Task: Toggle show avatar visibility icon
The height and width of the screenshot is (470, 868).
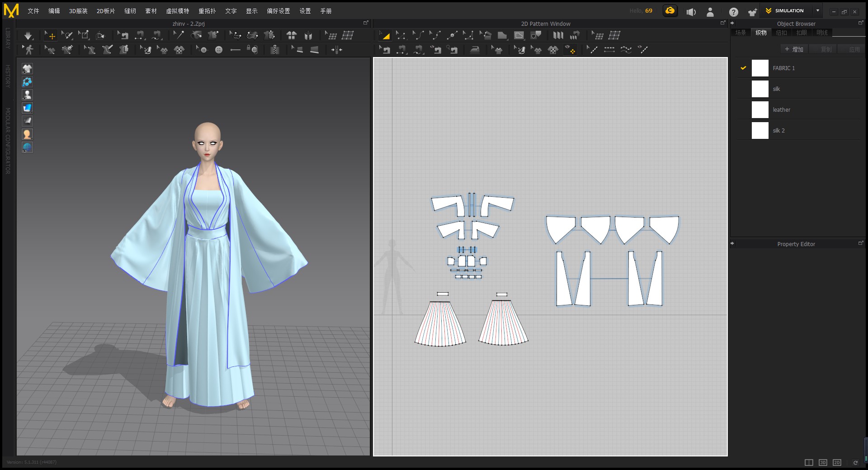Action: [x=27, y=95]
